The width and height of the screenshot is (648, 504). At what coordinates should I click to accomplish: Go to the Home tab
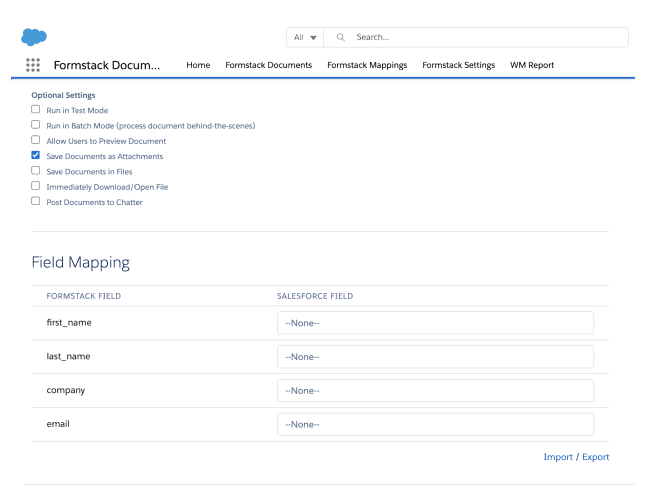point(198,65)
